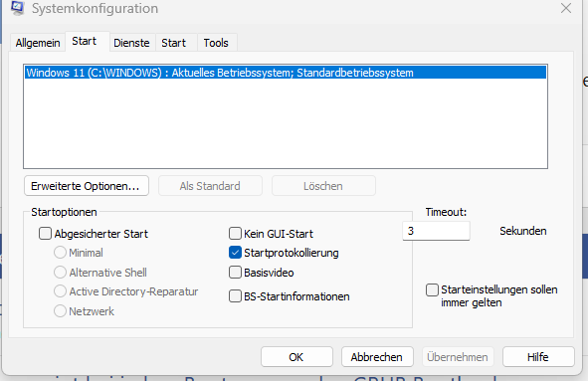Check the BS-Startinformationen option

tap(235, 296)
